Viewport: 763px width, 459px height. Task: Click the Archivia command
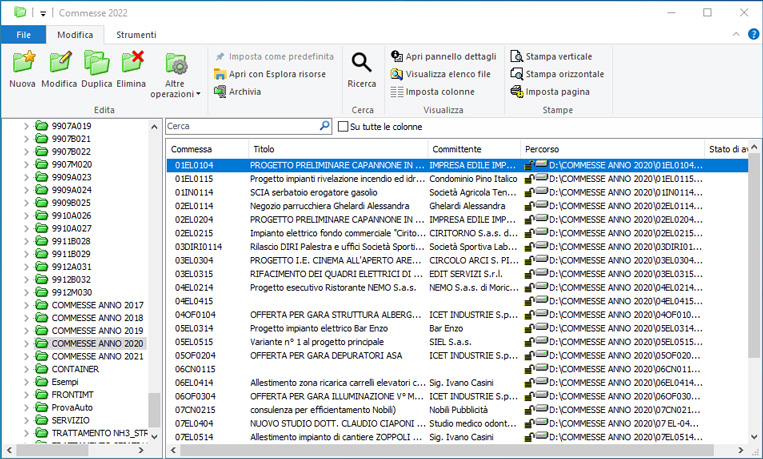(237, 92)
